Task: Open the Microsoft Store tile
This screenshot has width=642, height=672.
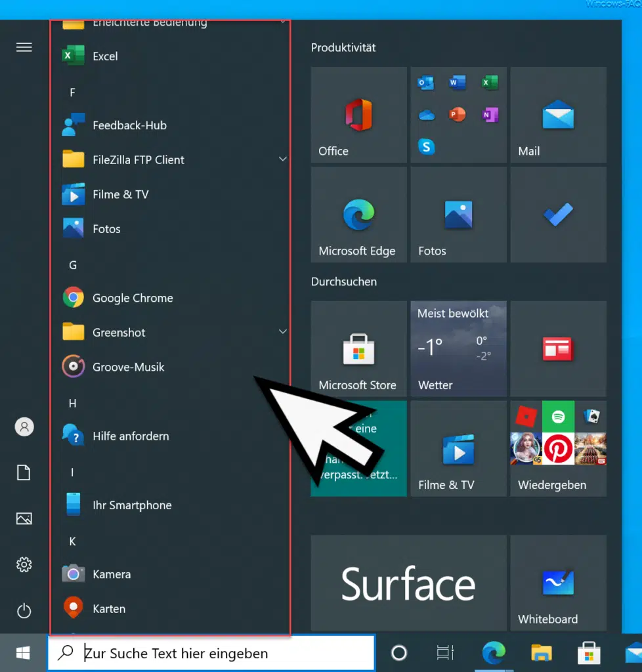Action: (x=358, y=349)
